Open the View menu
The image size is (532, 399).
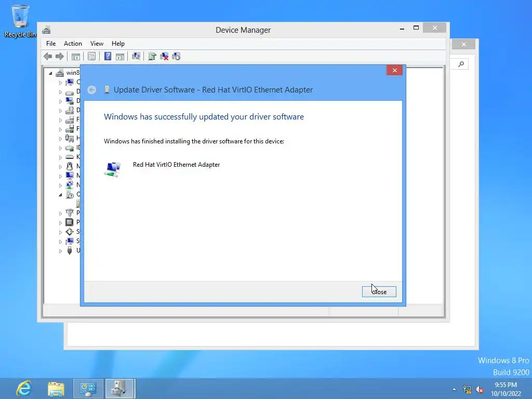[97, 44]
